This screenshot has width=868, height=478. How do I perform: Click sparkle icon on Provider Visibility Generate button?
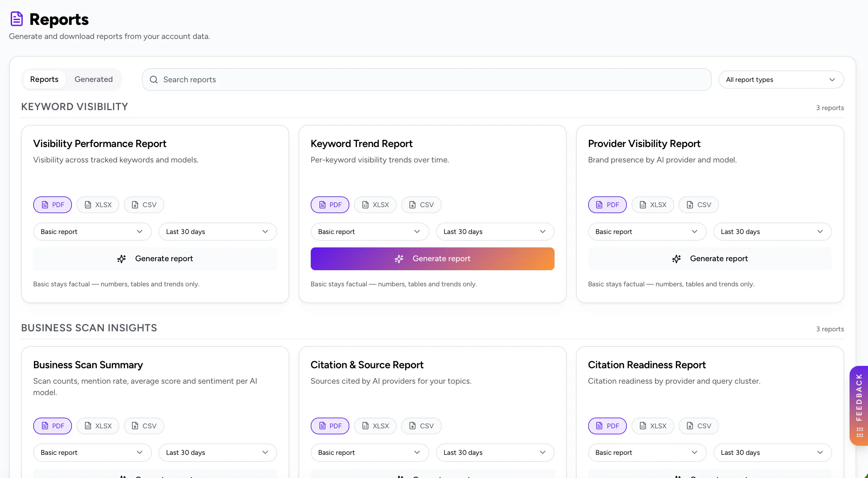pos(676,258)
